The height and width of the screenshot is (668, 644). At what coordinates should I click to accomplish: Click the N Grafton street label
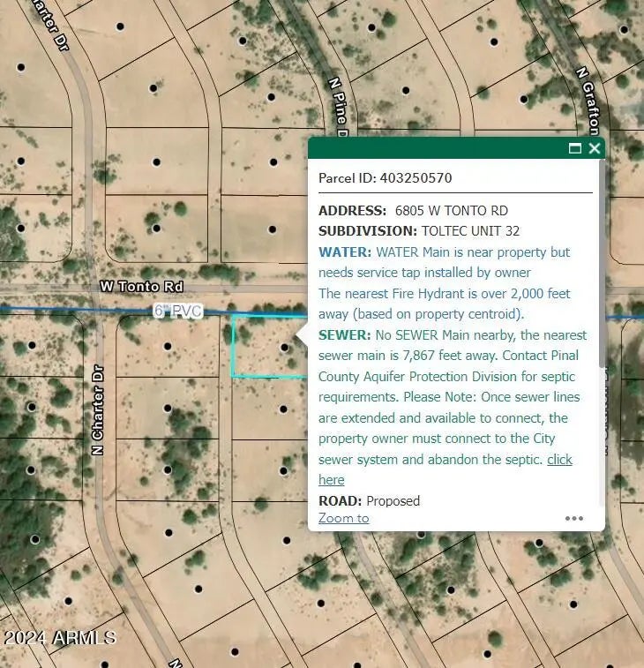[586, 97]
